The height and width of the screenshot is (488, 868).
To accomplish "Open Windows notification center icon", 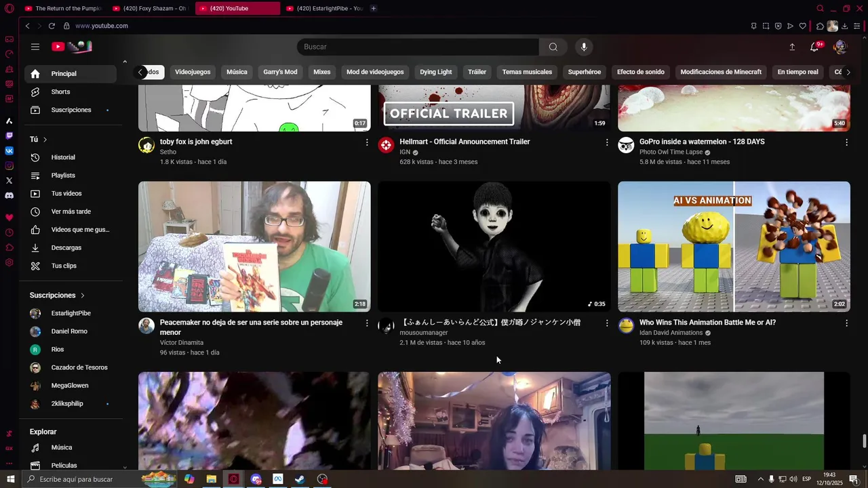I will [x=854, y=479].
